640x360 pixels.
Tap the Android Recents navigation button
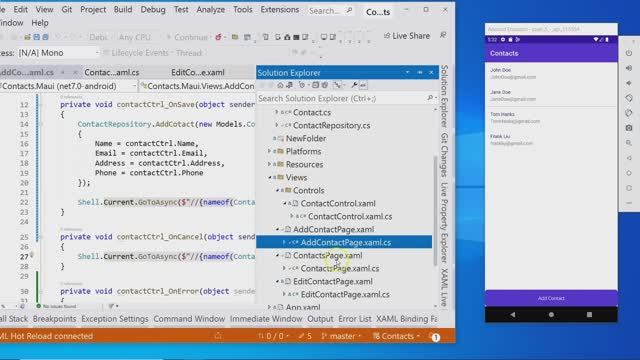[x=589, y=315]
